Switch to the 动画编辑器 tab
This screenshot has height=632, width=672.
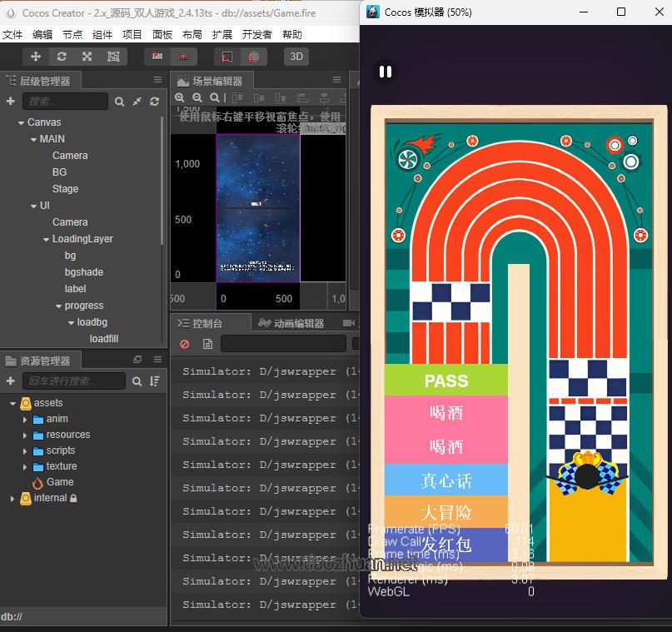[291, 323]
